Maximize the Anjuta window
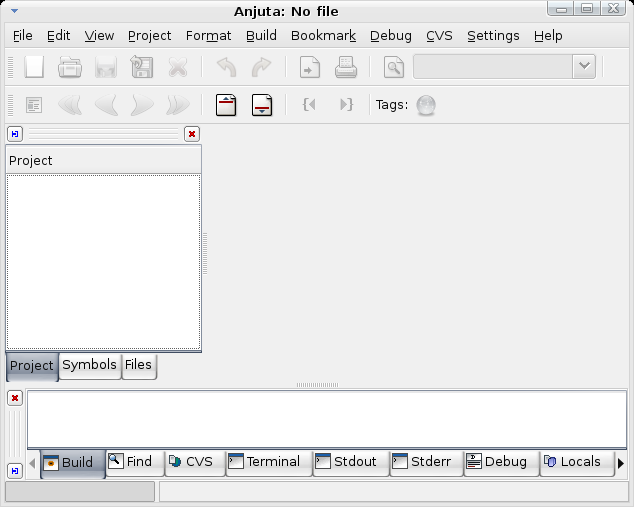 (587, 8)
